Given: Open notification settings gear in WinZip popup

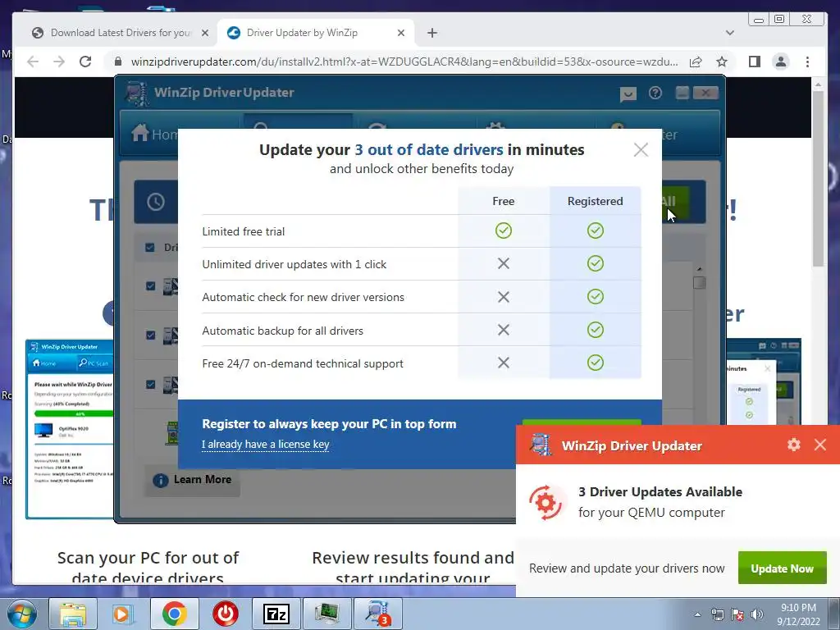Looking at the screenshot, I should point(793,445).
